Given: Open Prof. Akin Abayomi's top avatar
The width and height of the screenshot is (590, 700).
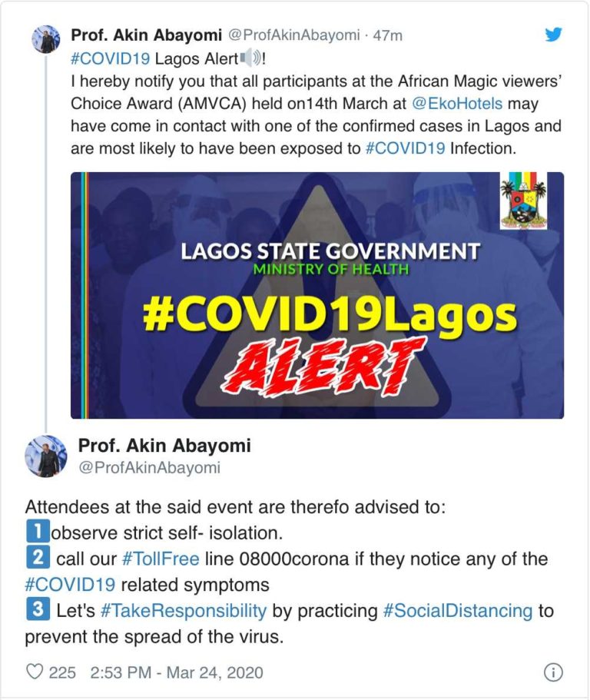Looking at the screenshot, I should pos(45,39).
